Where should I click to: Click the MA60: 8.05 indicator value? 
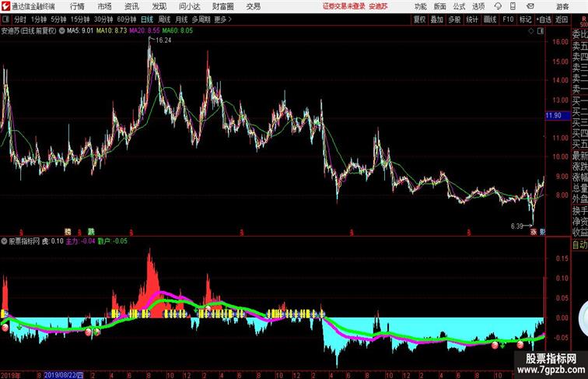coord(177,31)
